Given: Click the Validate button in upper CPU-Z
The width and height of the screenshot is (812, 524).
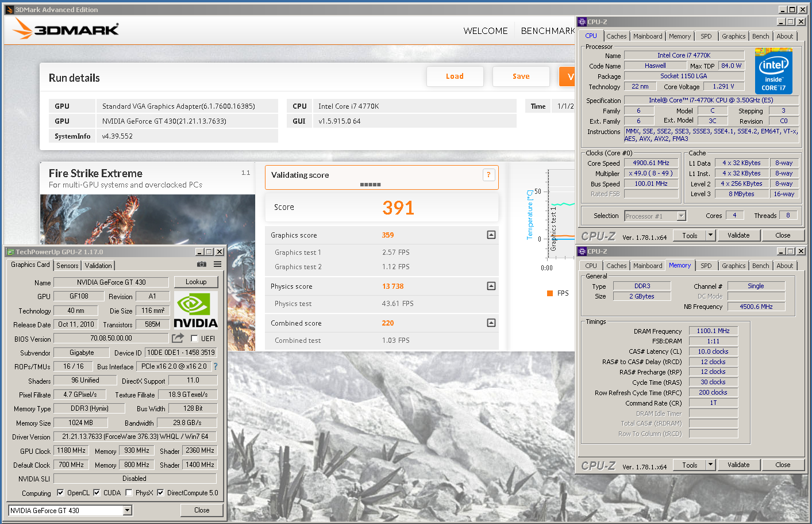Looking at the screenshot, I should (738, 235).
